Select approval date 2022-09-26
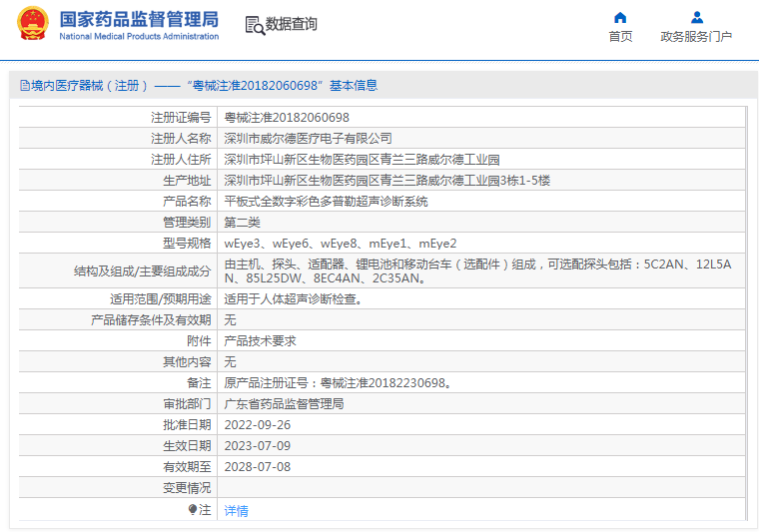The height and width of the screenshot is (532, 759). pos(257,425)
